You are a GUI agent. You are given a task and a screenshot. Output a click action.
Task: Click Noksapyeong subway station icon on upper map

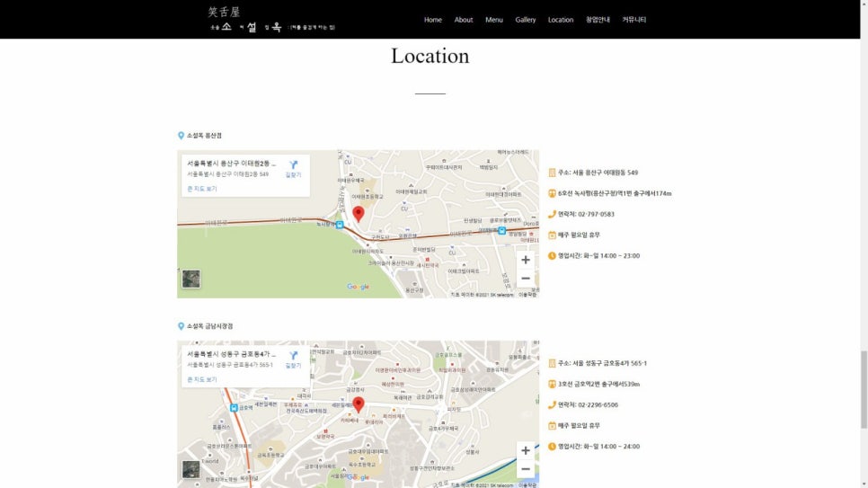point(340,225)
